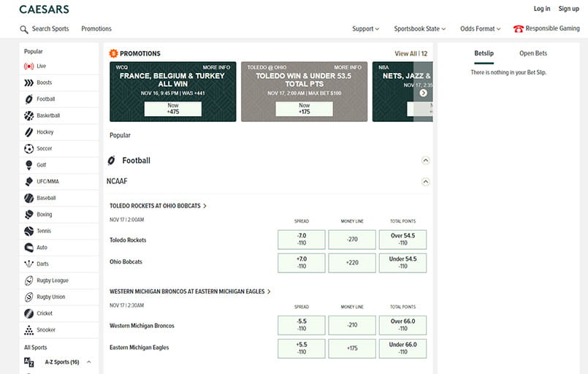Select Eastern Michigan money line +175
The width and height of the screenshot is (588, 374).
[x=352, y=348]
